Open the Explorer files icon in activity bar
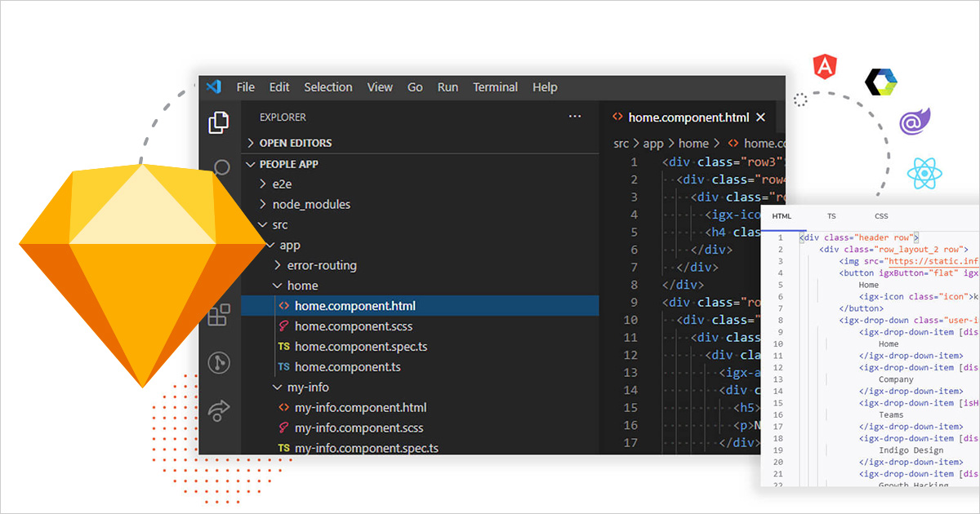 pyautogui.click(x=218, y=122)
